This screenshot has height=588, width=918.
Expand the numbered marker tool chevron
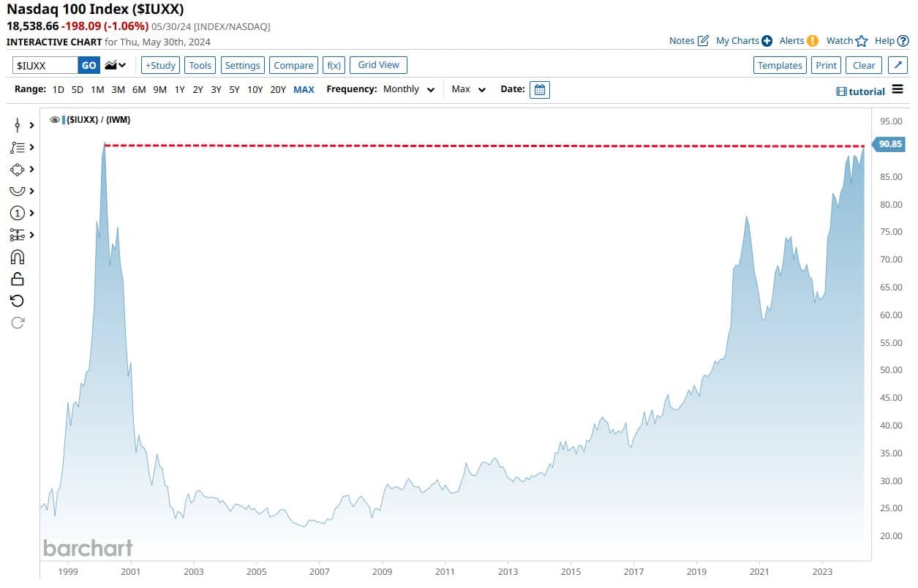click(x=31, y=213)
